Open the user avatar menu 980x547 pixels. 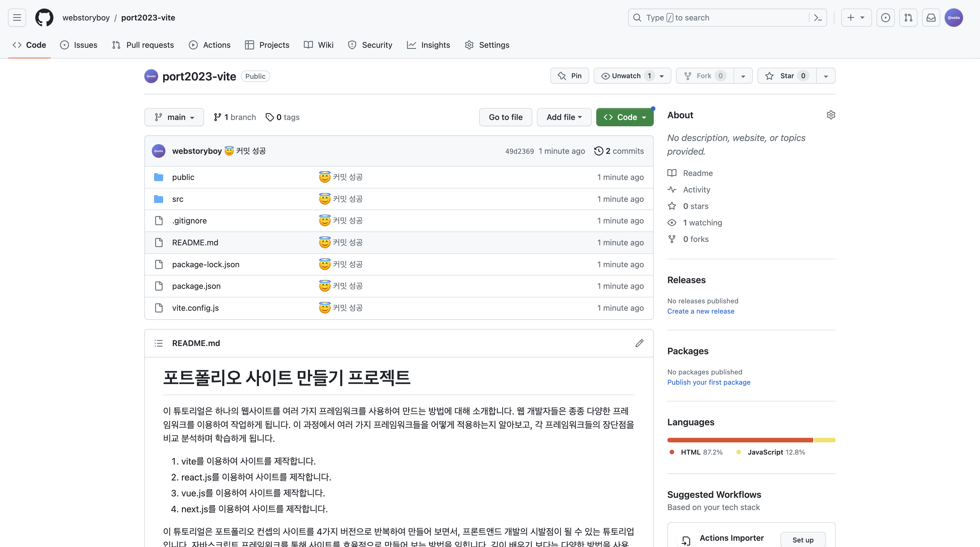tap(954, 18)
